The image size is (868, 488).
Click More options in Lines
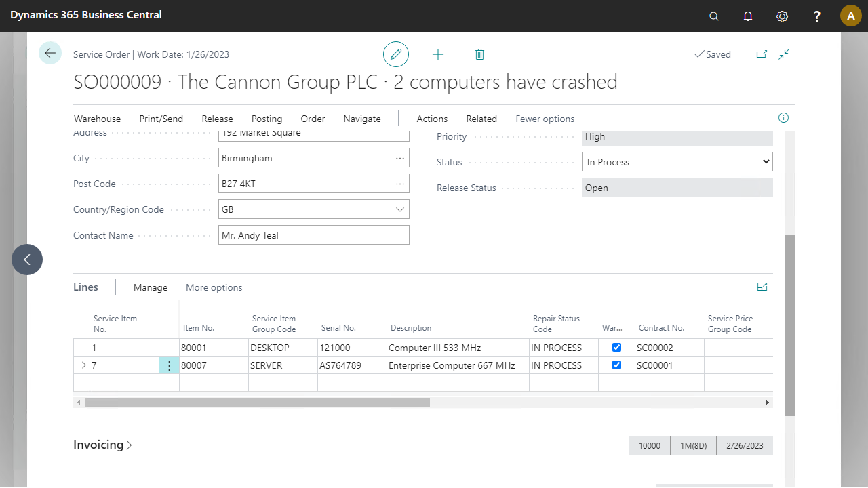[x=214, y=287]
